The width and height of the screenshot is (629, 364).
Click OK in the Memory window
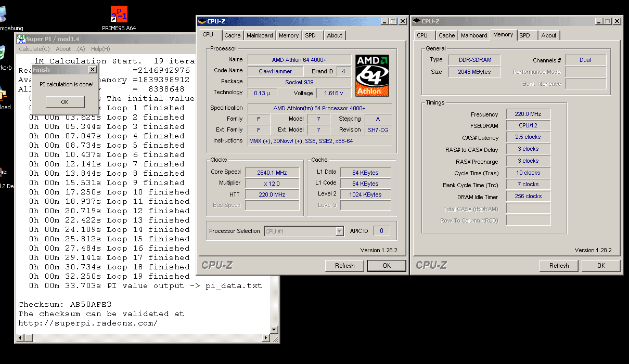(x=601, y=266)
